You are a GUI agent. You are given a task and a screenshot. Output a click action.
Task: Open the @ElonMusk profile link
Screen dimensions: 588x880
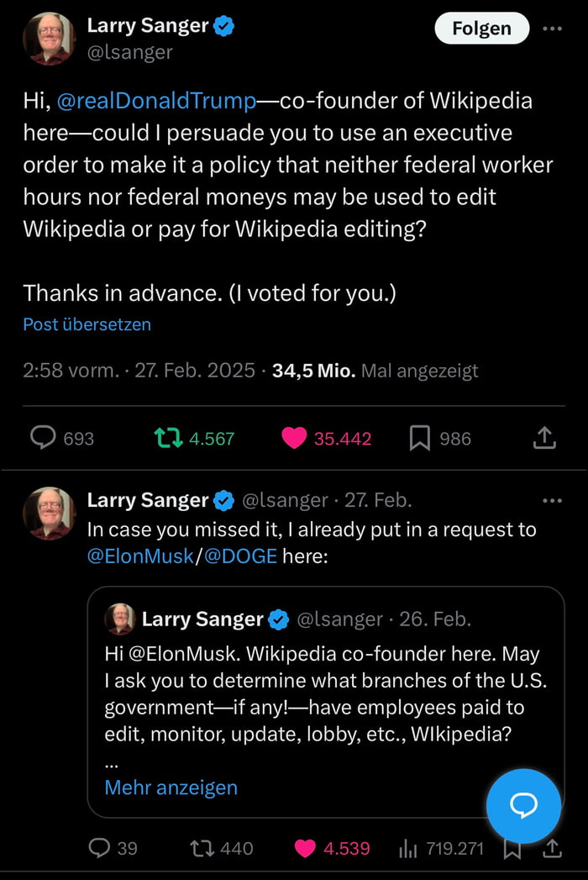point(140,556)
